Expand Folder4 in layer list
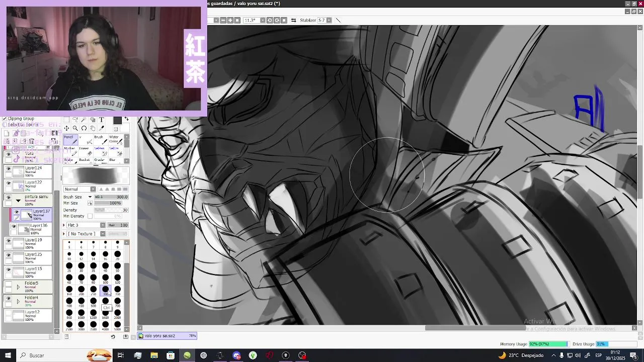Screen dimensions: 644x362 pos(18,302)
